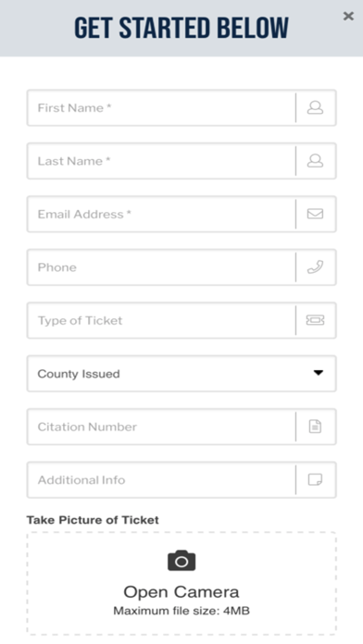363x644 pixels.
Task: Click into the Citation Number field
Action: (x=161, y=427)
